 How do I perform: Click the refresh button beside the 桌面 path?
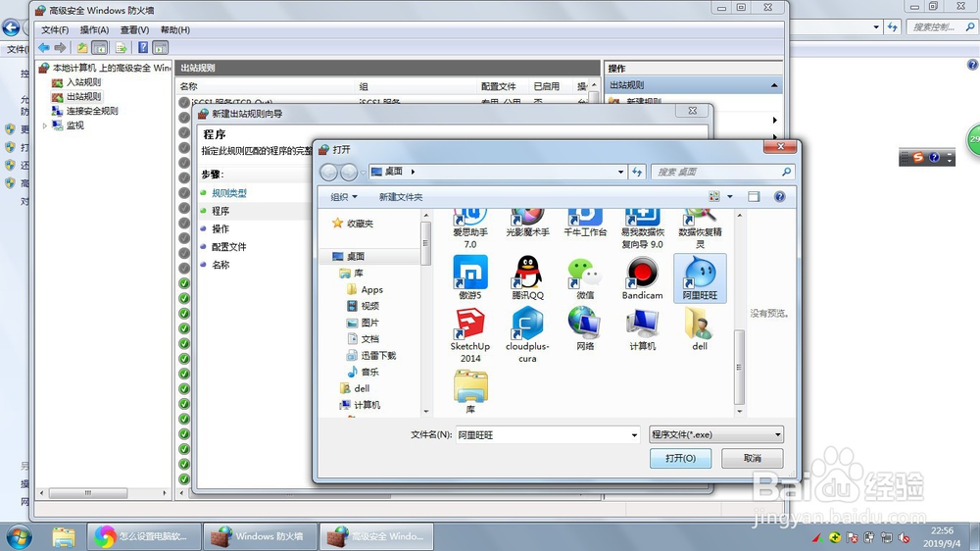click(637, 172)
